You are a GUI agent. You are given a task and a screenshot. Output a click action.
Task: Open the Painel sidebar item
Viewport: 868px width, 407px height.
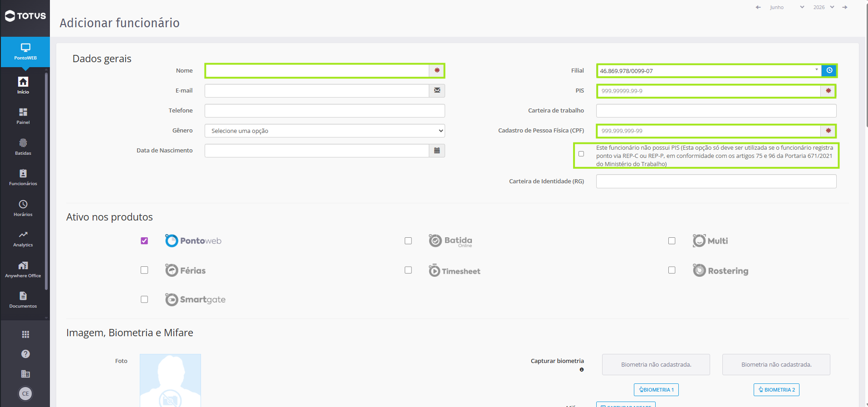23,116
